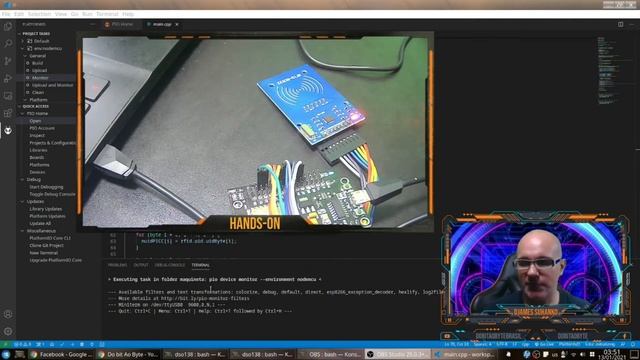
Task: Click Clone Git Project
Action: (x=47, y=246)
